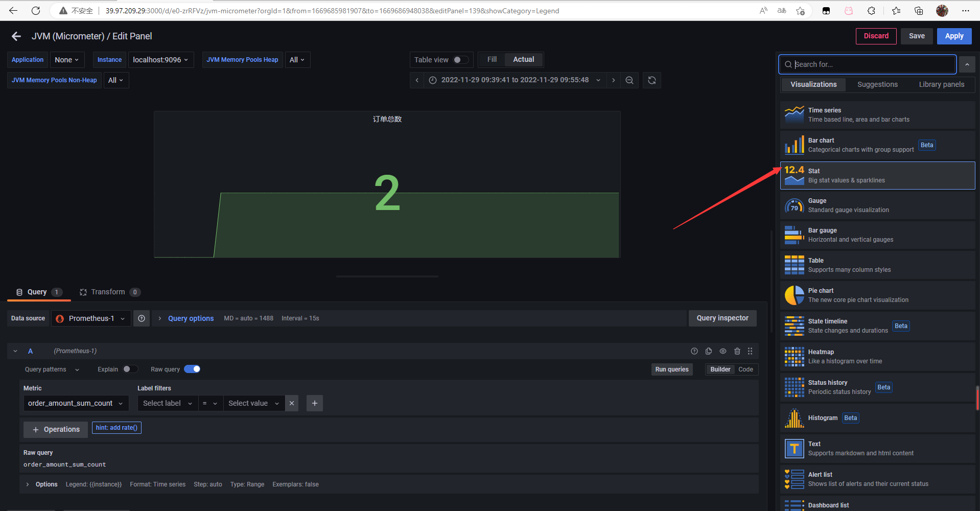Open the Library panels tab

pos(941,84)
